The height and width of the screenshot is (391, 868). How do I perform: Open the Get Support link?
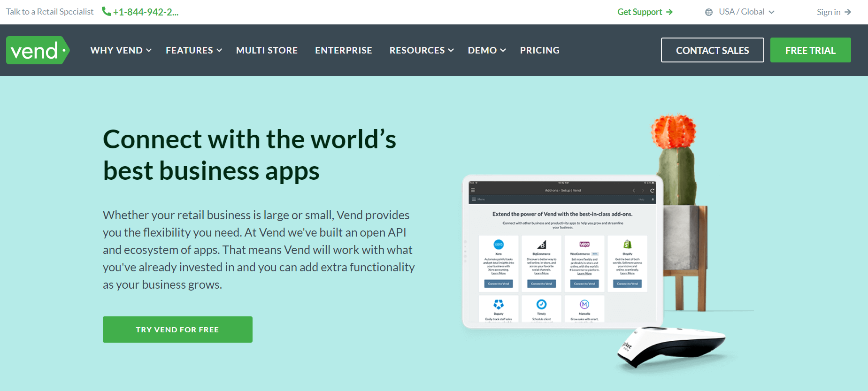645,12
